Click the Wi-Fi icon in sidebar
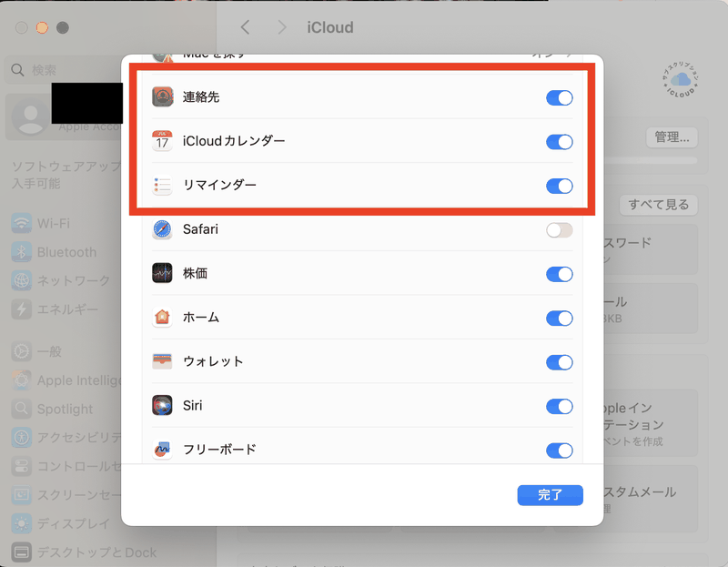Screen dimensions: 728x567 pyautogui.click(x=21, y=223)
